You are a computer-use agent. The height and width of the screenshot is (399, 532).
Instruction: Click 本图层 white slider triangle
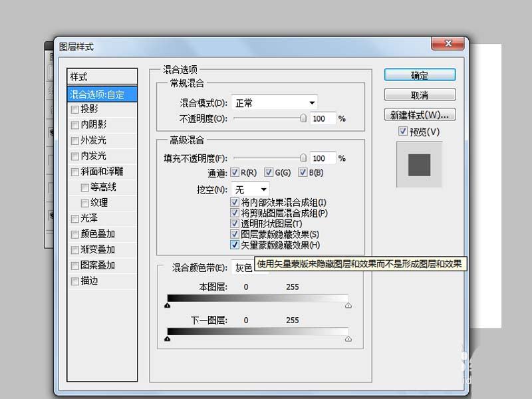348,306
